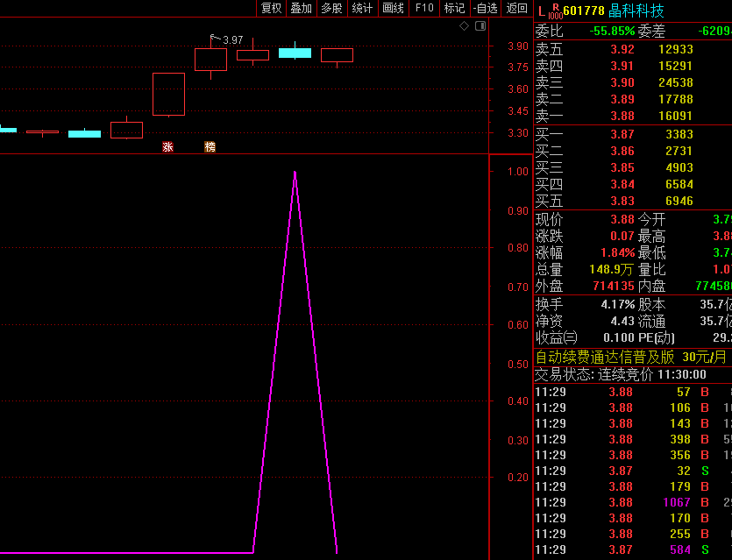Screen dimensions: 732x560
Task: Click the 返回 back button
Action: click(516, 8)
